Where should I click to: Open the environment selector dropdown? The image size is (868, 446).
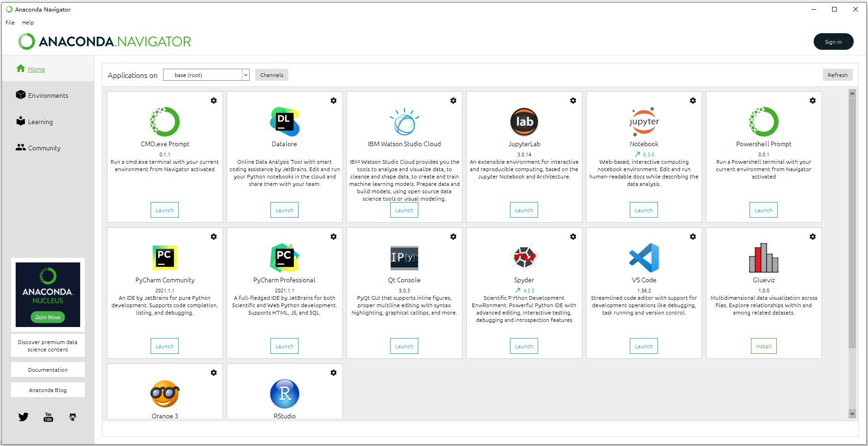pos(206,75)
